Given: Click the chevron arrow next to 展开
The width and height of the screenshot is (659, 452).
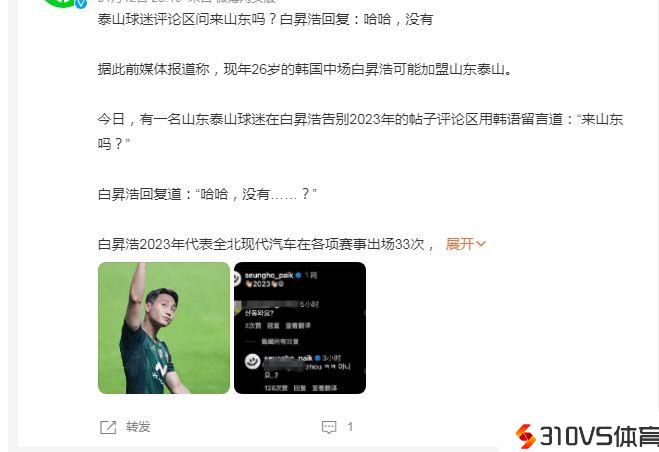Looking at the screenshot, I should 481,244.
